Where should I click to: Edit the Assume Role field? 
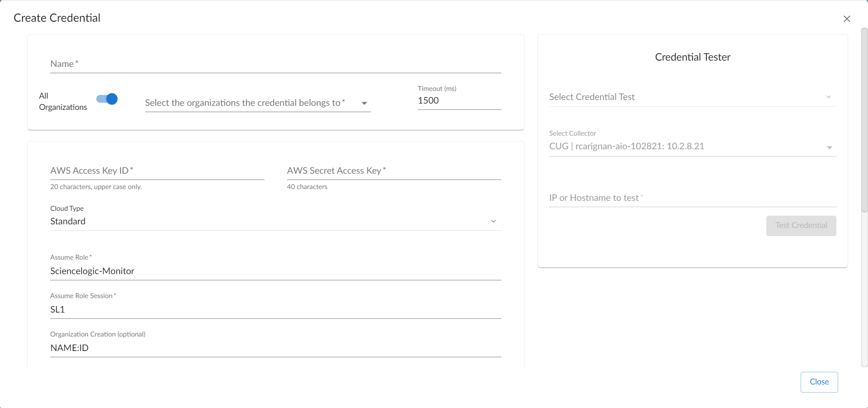coord(275,271)
